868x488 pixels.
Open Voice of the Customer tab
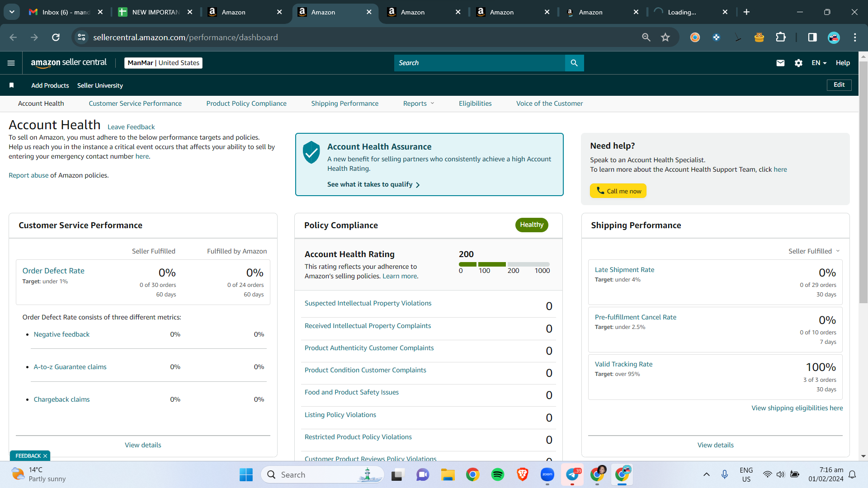coord(550,103)
